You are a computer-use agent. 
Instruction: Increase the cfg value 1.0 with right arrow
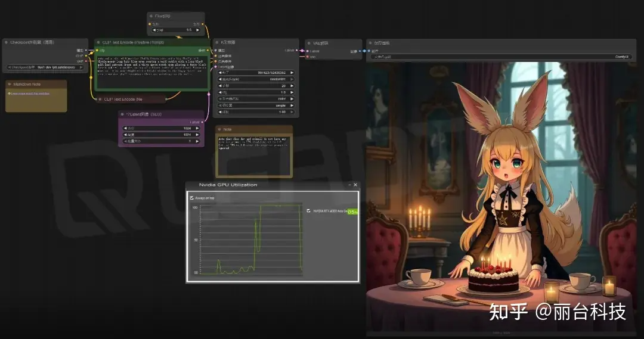(292, 92)
